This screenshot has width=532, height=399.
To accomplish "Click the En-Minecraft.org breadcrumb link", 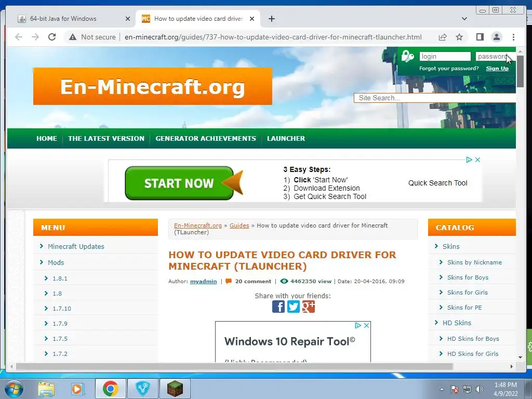I will (x=198, y=225).
